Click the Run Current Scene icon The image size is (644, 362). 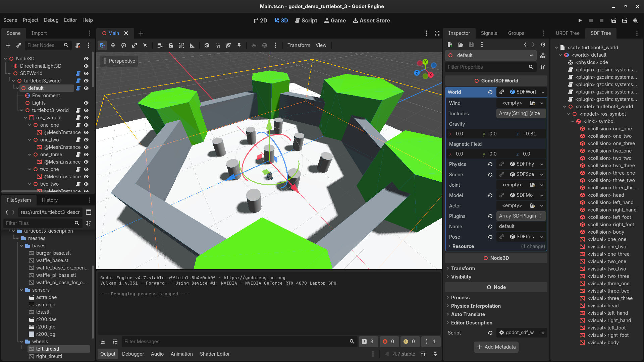(613, 20)
